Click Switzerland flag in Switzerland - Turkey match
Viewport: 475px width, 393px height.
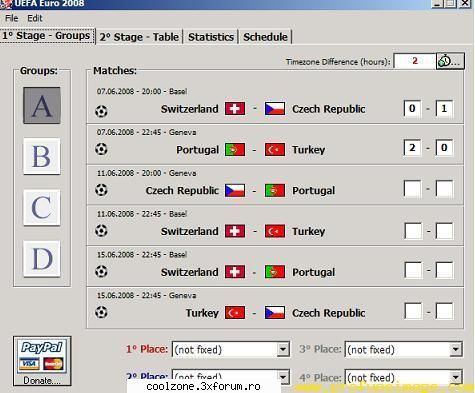(x=235, y=231)
